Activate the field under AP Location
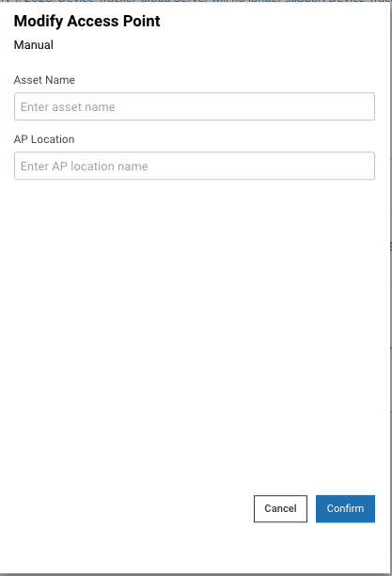The image size is (392, 576). 195,166
